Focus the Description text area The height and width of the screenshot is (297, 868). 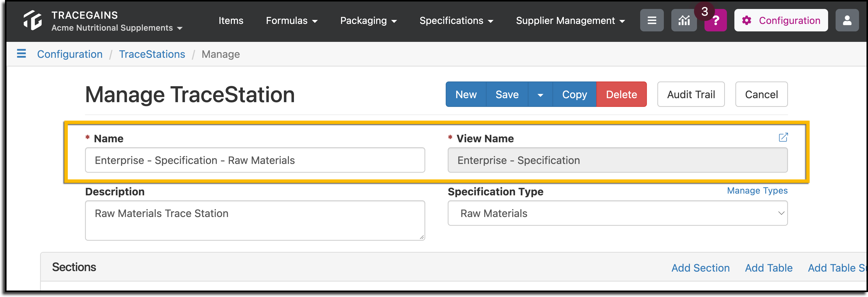point(255,221)
